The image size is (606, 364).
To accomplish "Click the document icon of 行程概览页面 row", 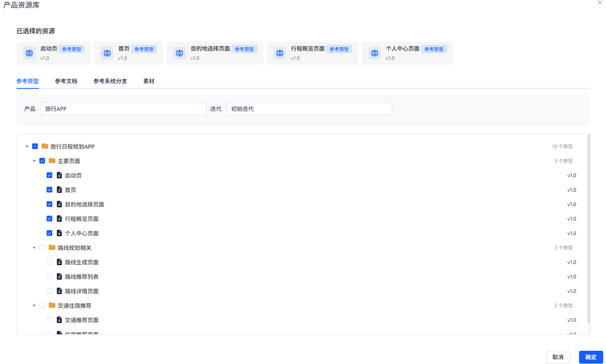I will (59, 219).
